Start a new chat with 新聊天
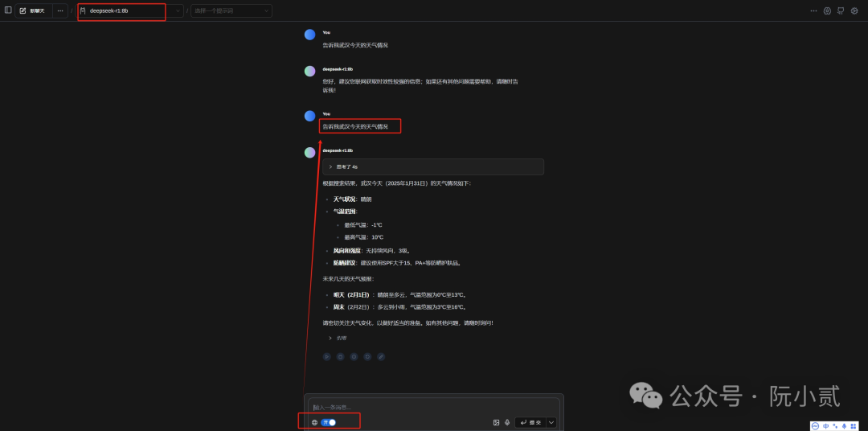868x431 pixels. pyautogui.click(x=33, y=10)
